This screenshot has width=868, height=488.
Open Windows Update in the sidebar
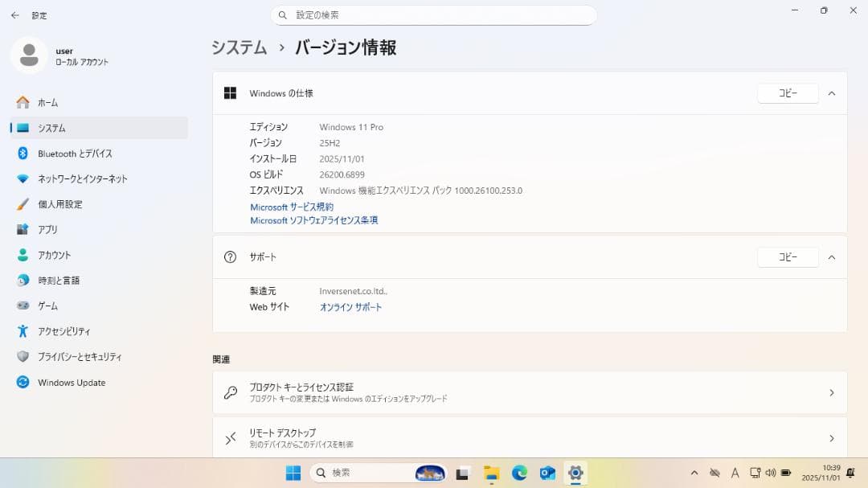click(72, 382)
